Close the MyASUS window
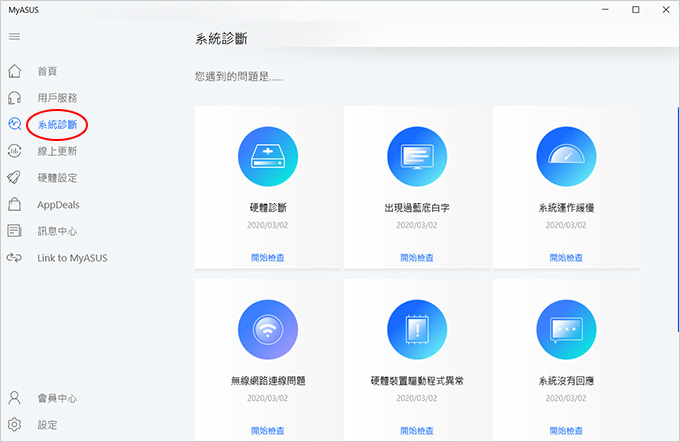The image size is (680, 442). pos(666,10)
